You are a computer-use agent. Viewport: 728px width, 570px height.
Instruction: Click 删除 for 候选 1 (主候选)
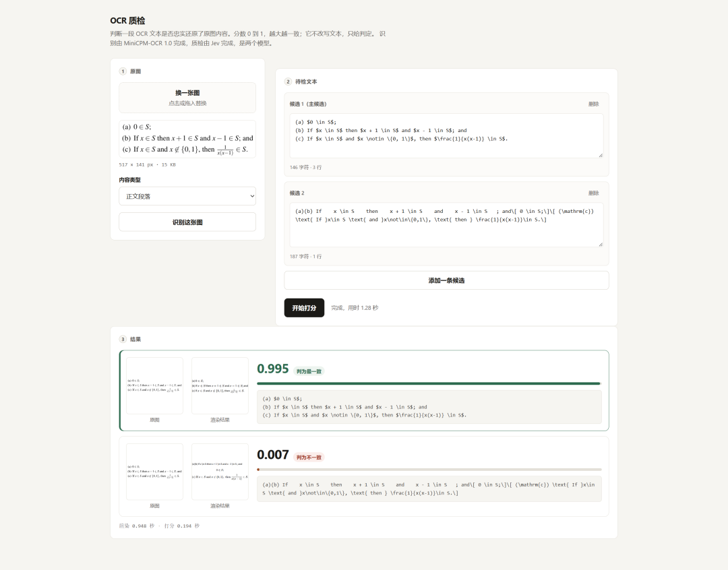593,104
